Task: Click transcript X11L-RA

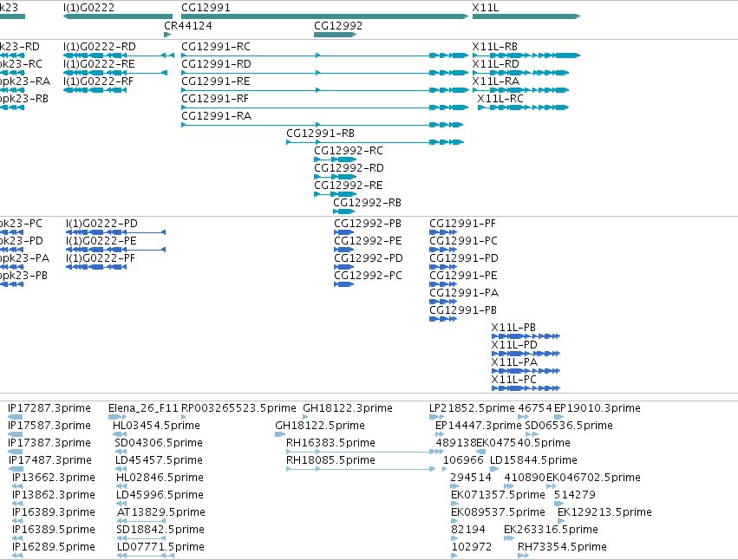Action: [520, 90]
